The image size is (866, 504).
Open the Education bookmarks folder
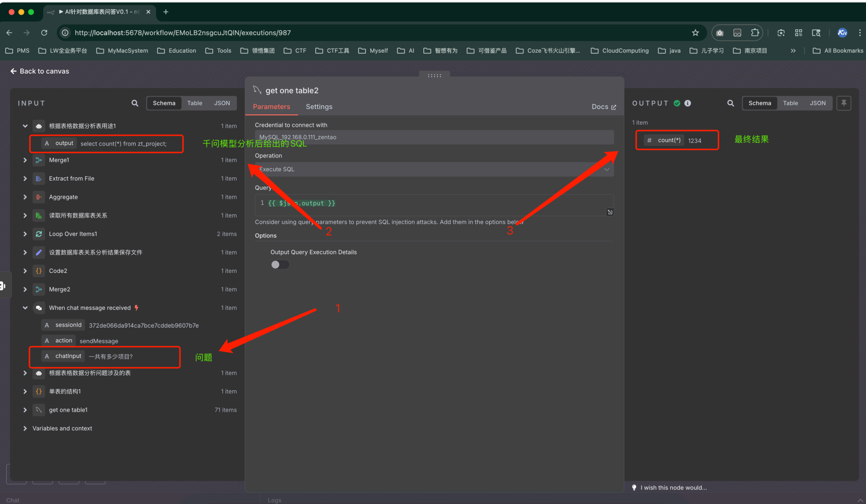(176, 51)
